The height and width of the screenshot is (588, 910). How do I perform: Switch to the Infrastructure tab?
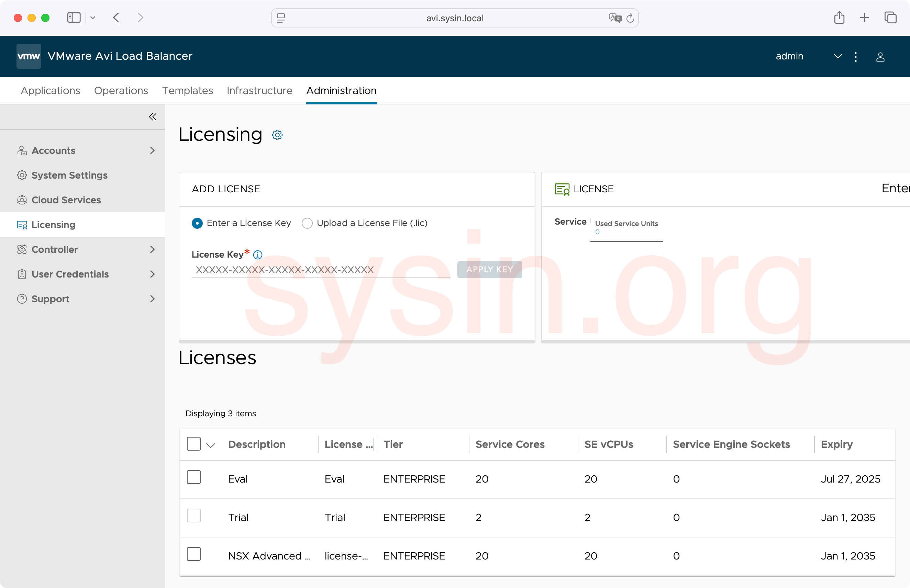pyautogui.click(x=259, y=90)
